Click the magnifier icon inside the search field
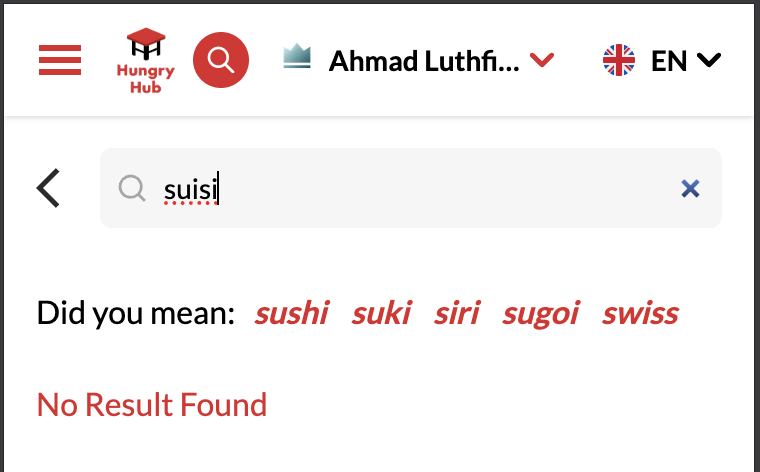The width and height of the screenshot is (760, 472). pos(132,188)
